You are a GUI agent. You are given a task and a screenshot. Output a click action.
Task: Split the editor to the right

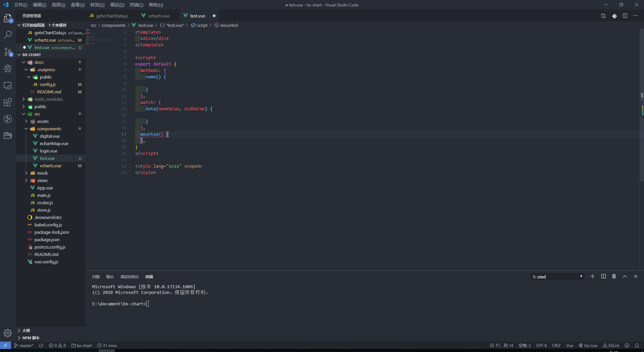(625, 16)
